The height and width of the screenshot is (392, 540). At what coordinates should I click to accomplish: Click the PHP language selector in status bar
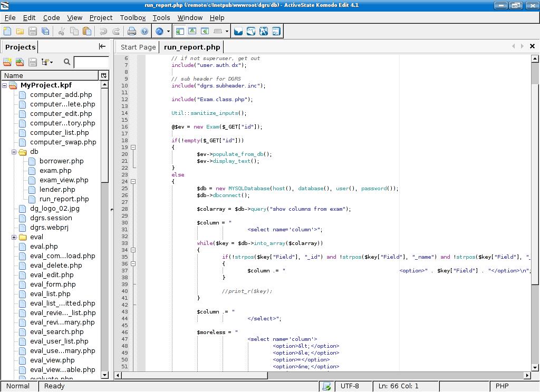(x=502, y=386)
